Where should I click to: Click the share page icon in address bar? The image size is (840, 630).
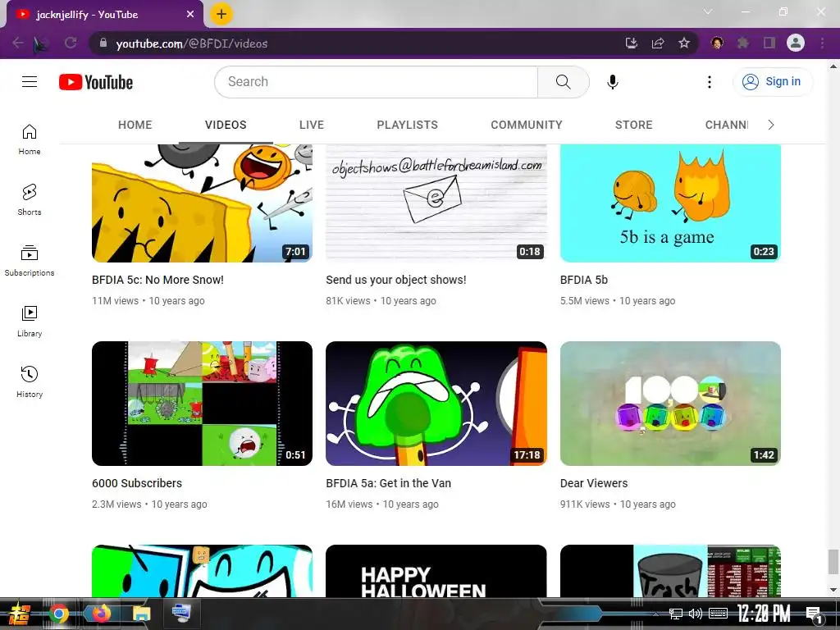pos(658,43)
